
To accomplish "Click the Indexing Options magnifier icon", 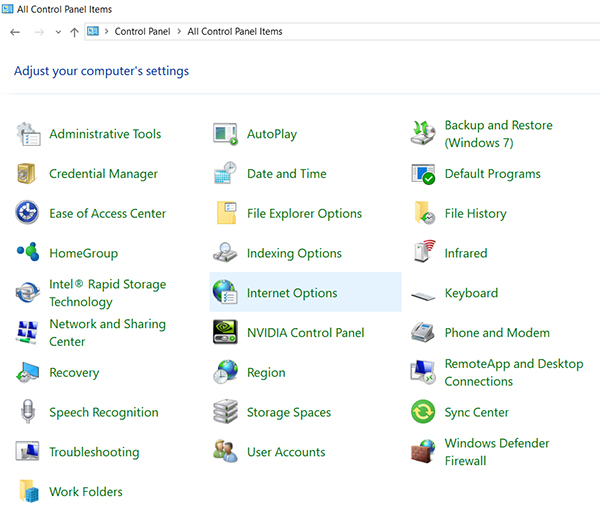I will 225,252.
